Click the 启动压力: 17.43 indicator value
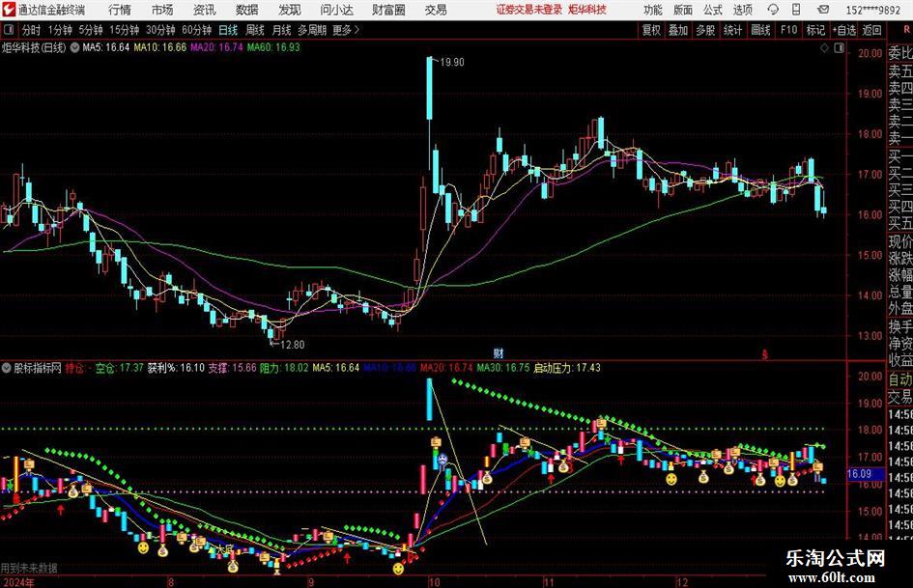Screen dimensions: 913x588 tap(566, 368)
